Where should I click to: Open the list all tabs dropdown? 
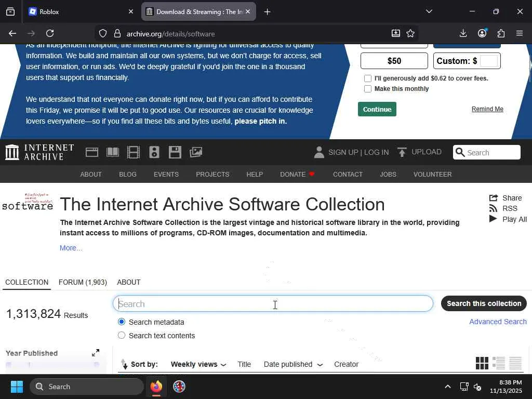[x=429, y=11]
